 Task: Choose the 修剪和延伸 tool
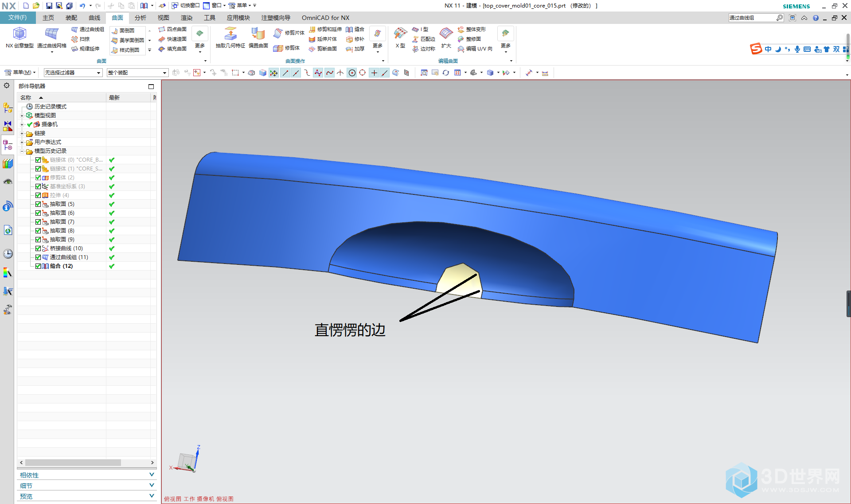pyautogui.click(x=325, y=29)
